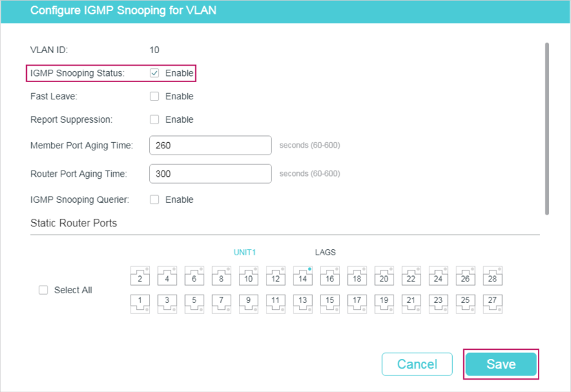Check the Select All ports checkbox

(x=43, y=291)
